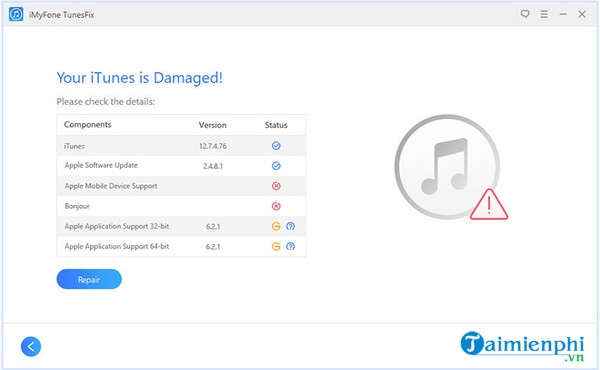Open the hamburger menu in title bar

click(x=544, y=15)
